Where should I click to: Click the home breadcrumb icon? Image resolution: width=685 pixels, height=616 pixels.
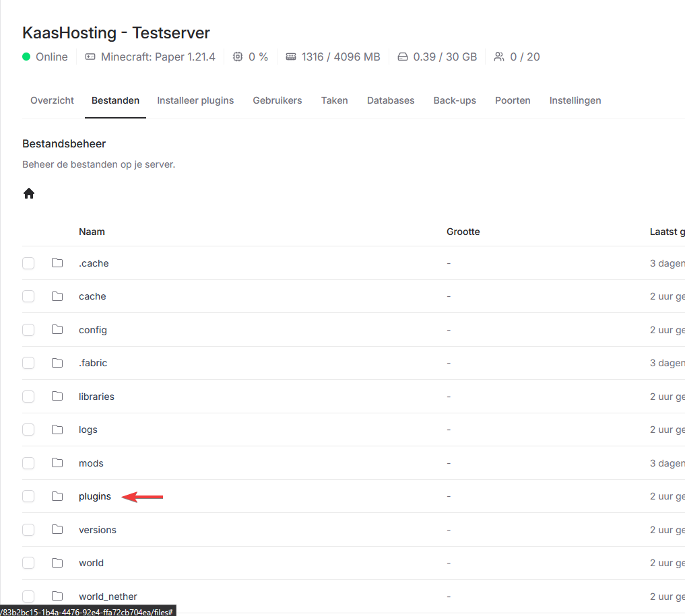(x=29, y=194)
